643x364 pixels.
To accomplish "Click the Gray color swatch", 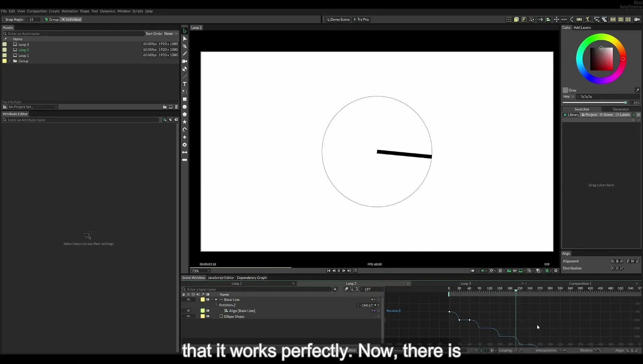I will pyautogui.click(x=565, y=90).
